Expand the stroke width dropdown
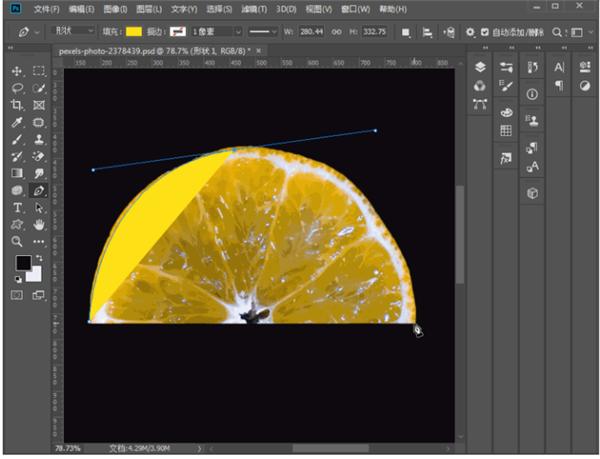This screenshot has width=600, height=459. pos(238,32)
